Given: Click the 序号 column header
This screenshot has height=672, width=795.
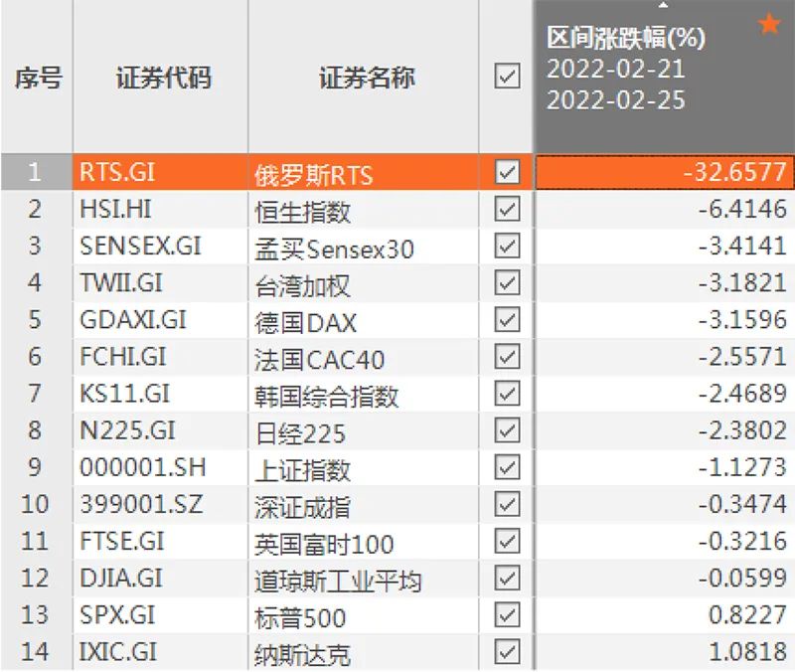Looking at the screenshot, I should coord(37,77).
